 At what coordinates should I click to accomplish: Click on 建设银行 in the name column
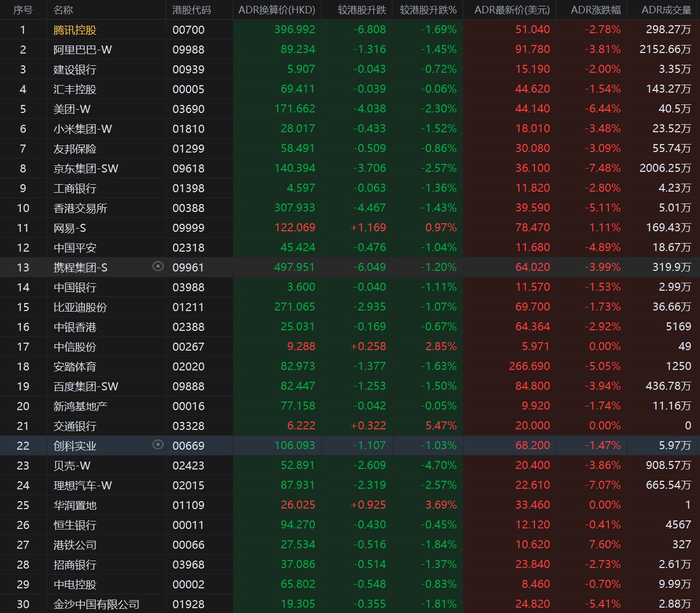pyautogui.click(x=75, y=70)
